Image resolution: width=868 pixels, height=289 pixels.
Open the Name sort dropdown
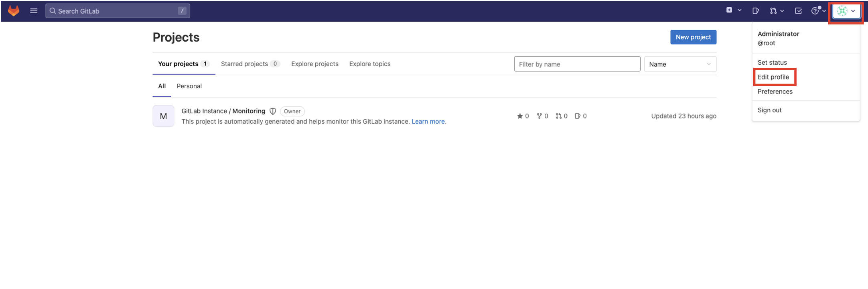(x=680, y=64)
